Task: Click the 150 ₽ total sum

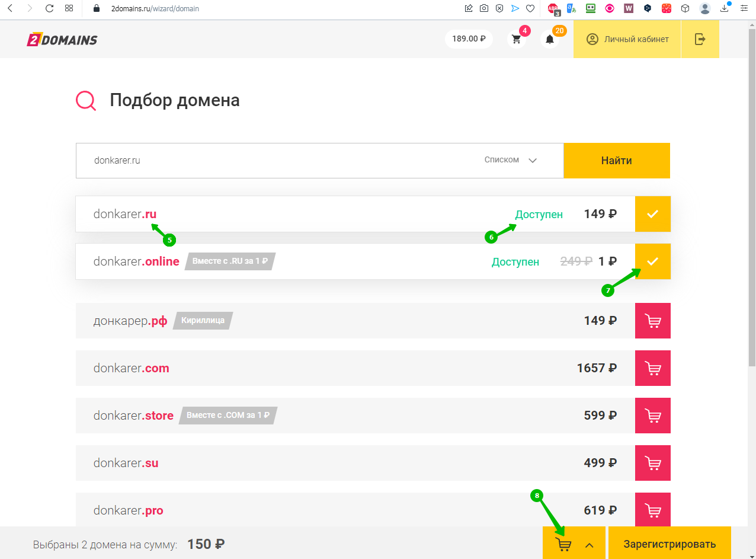Action: [206, 544]
